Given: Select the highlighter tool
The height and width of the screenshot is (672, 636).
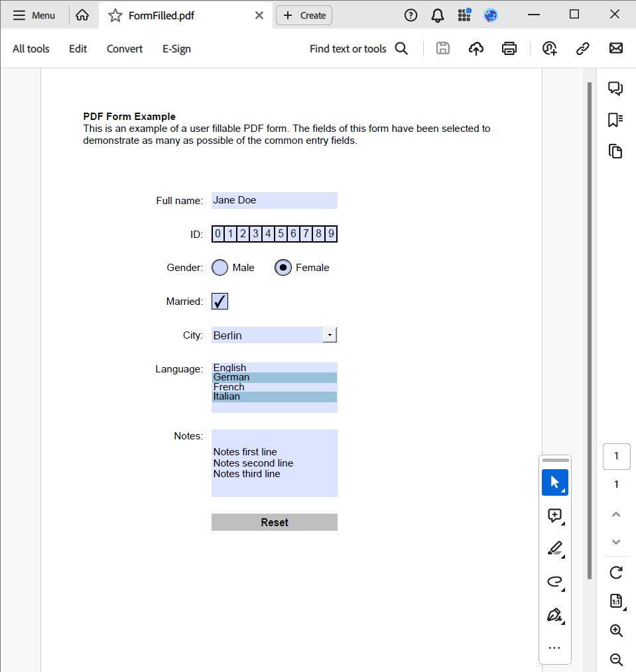Looking at the screenshot, I should pyautogui.click(x=554, y=548).
